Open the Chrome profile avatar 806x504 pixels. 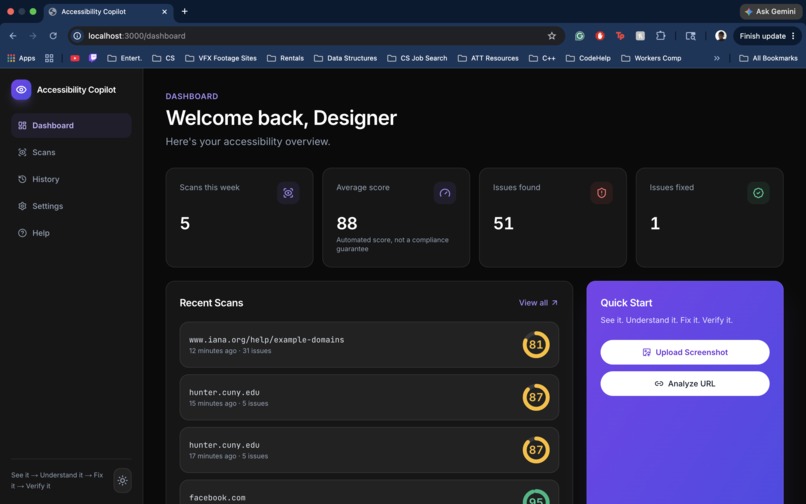pyautogui.click(x=721, y=35)
